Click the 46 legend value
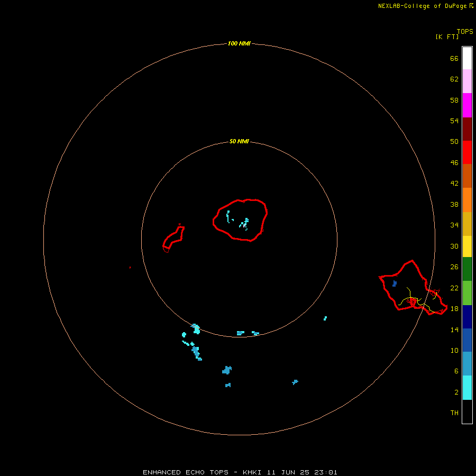Viewport: 476px width, 476px height. click(454, 163)
